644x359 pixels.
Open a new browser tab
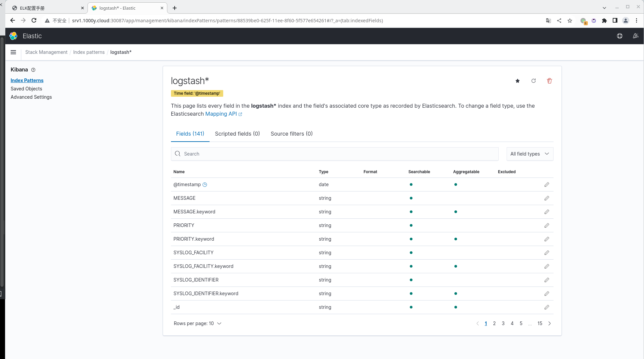(x=175, y=8)
